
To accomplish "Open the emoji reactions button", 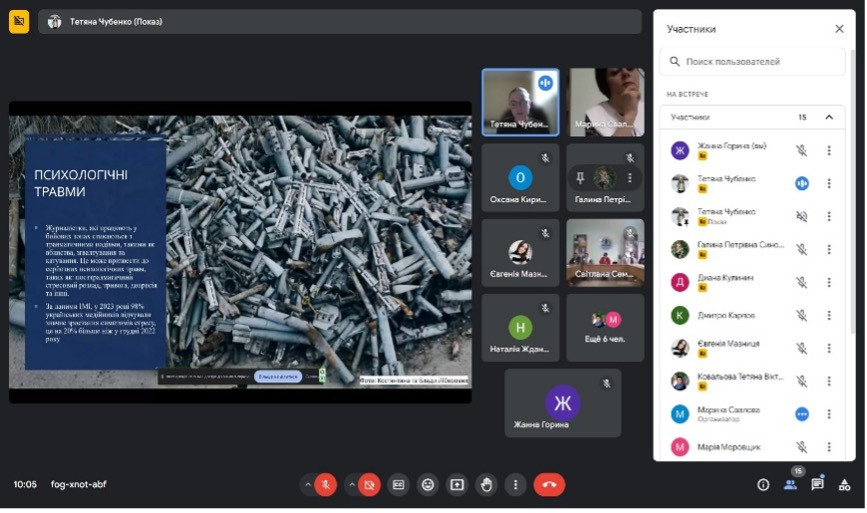I will pyautogui.click(x=427, y=485).
